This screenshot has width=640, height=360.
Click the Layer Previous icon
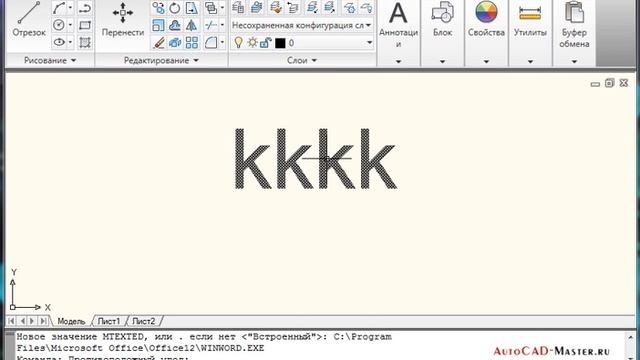click(293, 7)
